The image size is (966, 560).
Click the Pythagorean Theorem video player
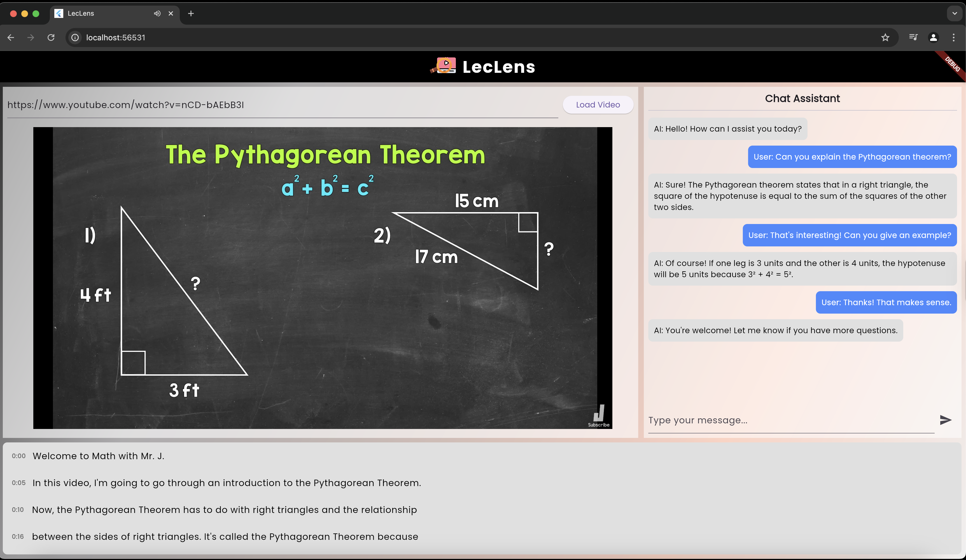point(322,278)
